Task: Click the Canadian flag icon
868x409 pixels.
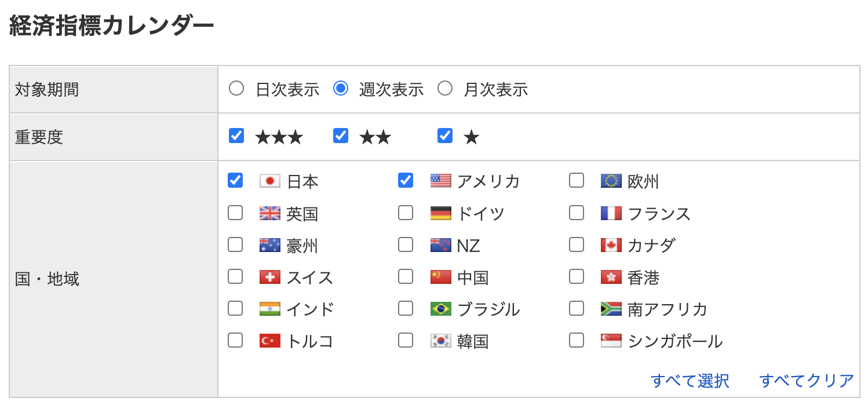Action: (611, 246)
